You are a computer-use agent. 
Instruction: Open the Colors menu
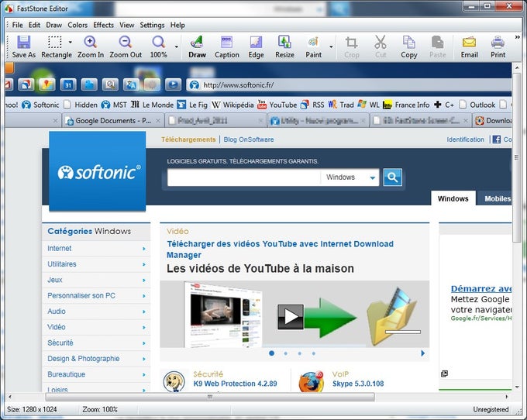pyautogui.click(x=77, y=25)
